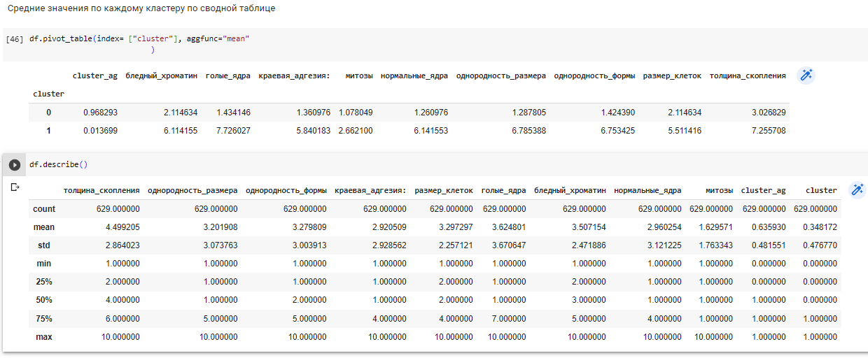Click однородность_формы header in describe table
The height and width of the screenshot is (358, 868).
pyautogui.click(x=286, y=190)
